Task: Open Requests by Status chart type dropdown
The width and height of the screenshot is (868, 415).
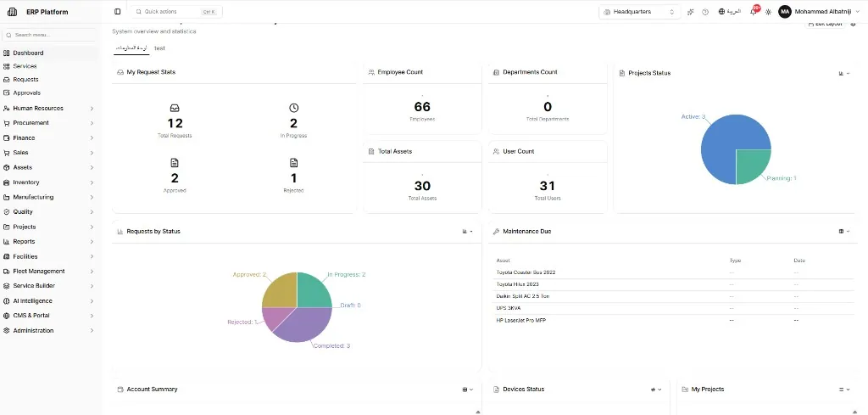Action: tap(468, 232)
